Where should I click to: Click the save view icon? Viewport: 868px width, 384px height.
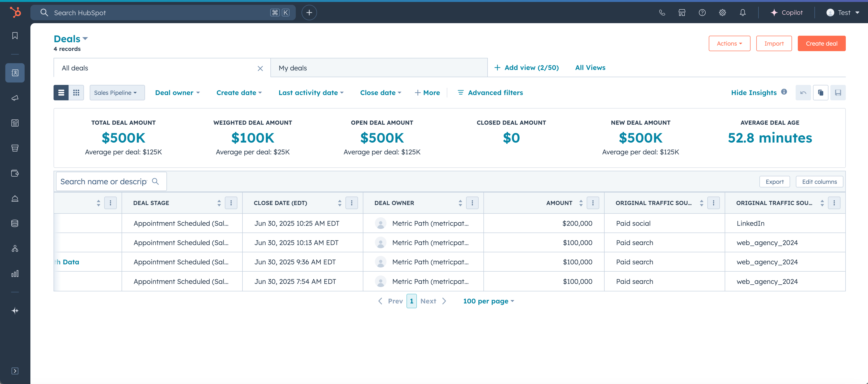[x=838, y=93]
